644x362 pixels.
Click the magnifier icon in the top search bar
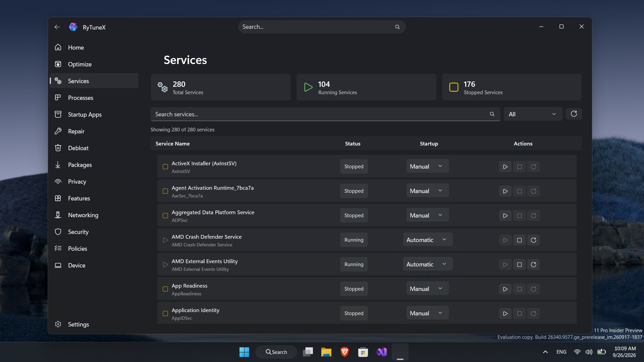[397, 27]
